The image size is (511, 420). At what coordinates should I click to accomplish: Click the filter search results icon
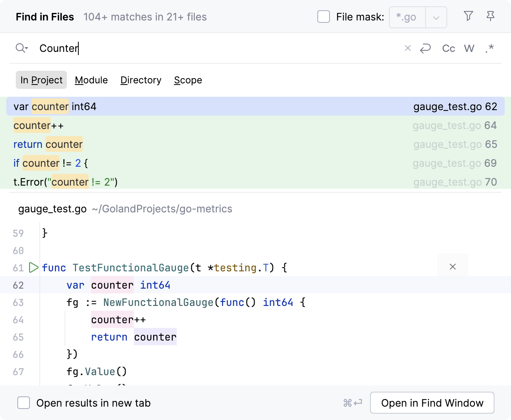click(468, 16)
